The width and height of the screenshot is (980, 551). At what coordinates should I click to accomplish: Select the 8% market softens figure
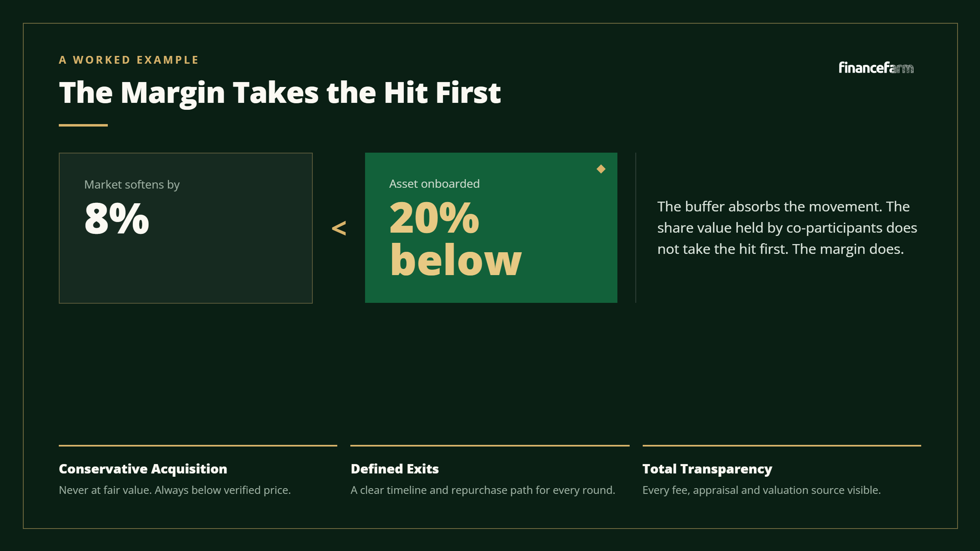tap(117, 218)
